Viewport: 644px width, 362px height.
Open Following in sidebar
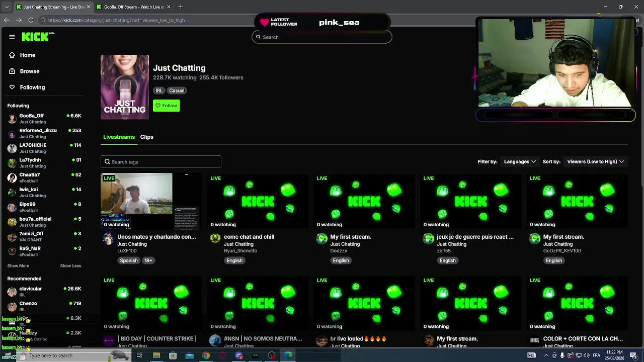point(32,87)
